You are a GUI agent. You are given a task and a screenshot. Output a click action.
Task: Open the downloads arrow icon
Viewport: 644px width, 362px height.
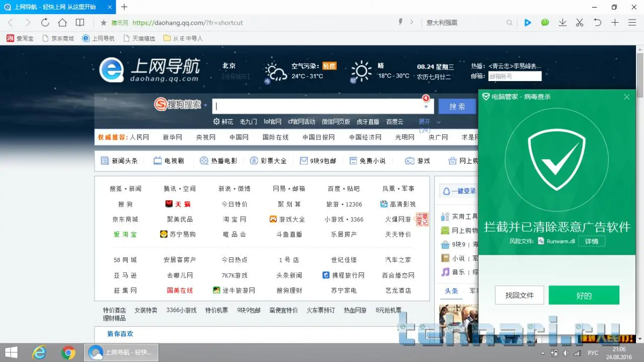coord(562,23)
